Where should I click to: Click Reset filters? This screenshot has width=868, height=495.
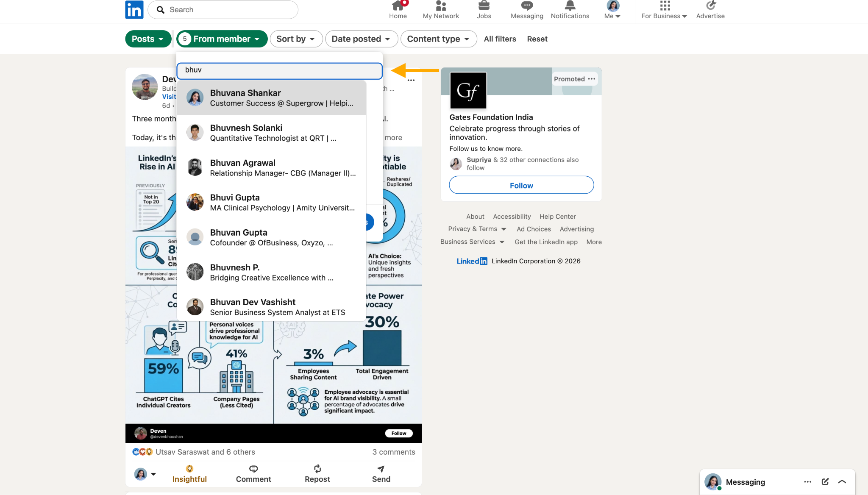pos(537,39)
